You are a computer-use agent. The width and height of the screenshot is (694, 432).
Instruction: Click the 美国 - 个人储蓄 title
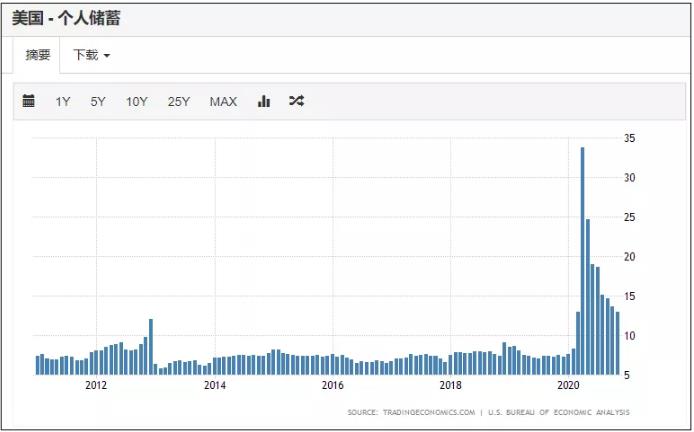68,19
